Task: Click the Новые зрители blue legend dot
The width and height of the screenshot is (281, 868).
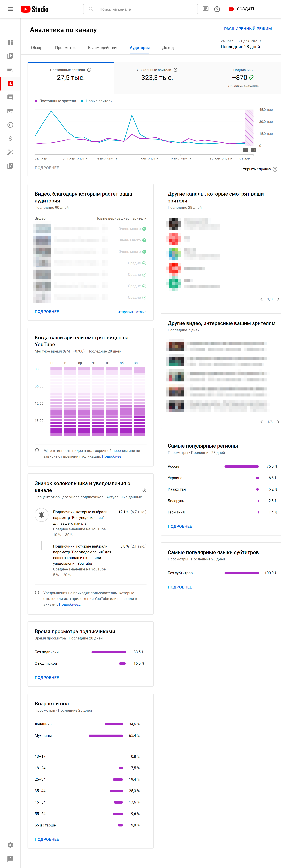Action: coord(82,101)
